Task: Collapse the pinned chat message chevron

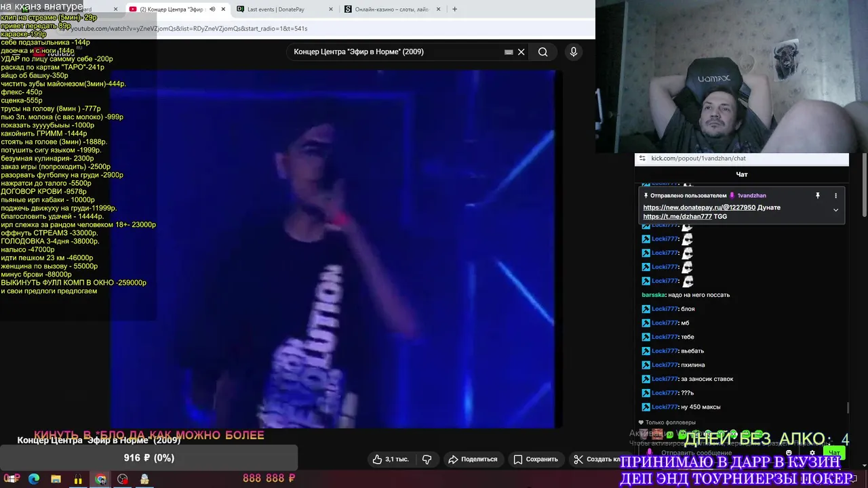Action: 835,210
